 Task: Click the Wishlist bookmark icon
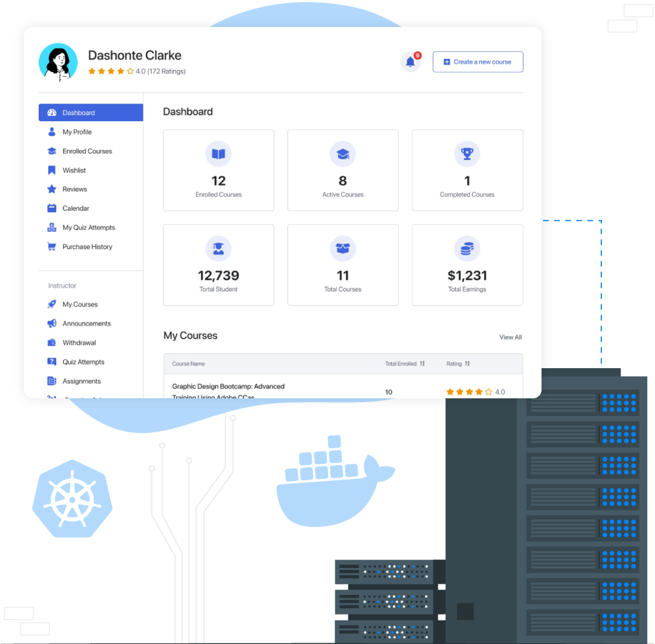pos(50,170)
